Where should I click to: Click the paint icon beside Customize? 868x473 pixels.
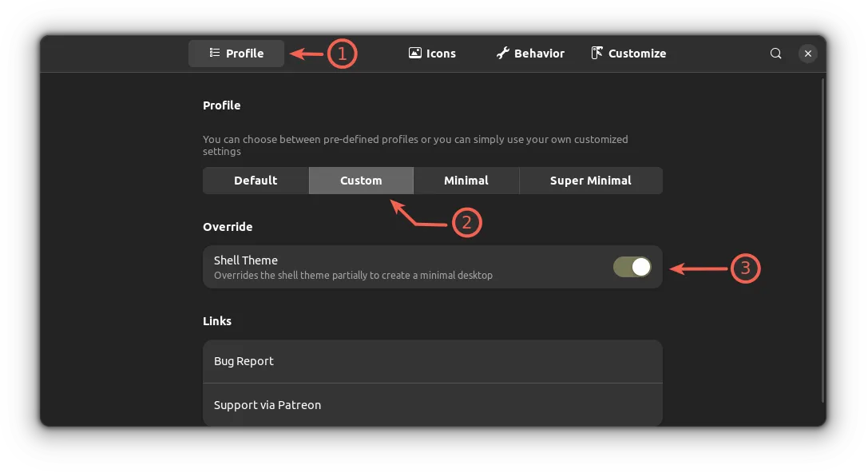point(597,53)
